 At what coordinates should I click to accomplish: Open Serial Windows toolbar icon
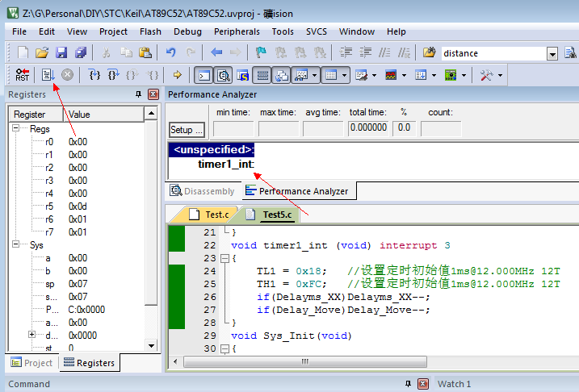click(x=361, y=75)
